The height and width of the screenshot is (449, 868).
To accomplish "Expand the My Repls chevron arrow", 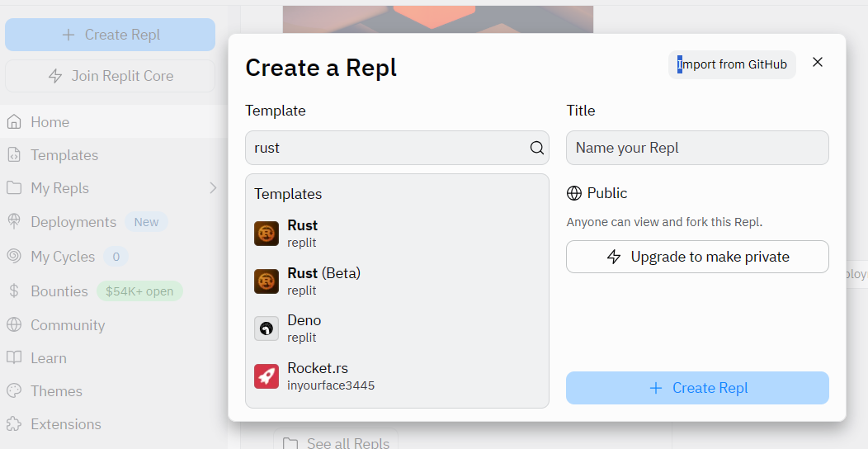I will pyautogui.click(x=213, y=188).
